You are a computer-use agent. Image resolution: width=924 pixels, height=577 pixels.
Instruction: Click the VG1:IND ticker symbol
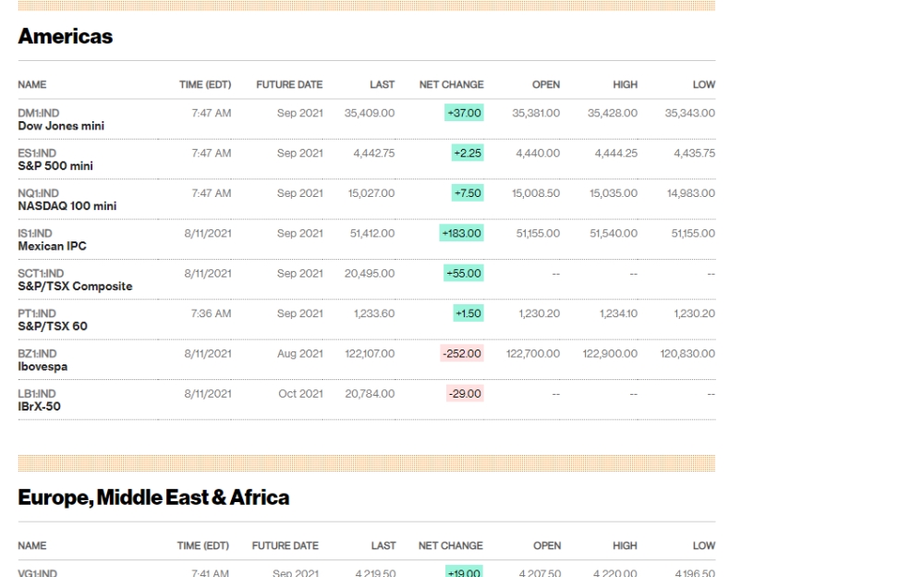click(x=37, y=573)
